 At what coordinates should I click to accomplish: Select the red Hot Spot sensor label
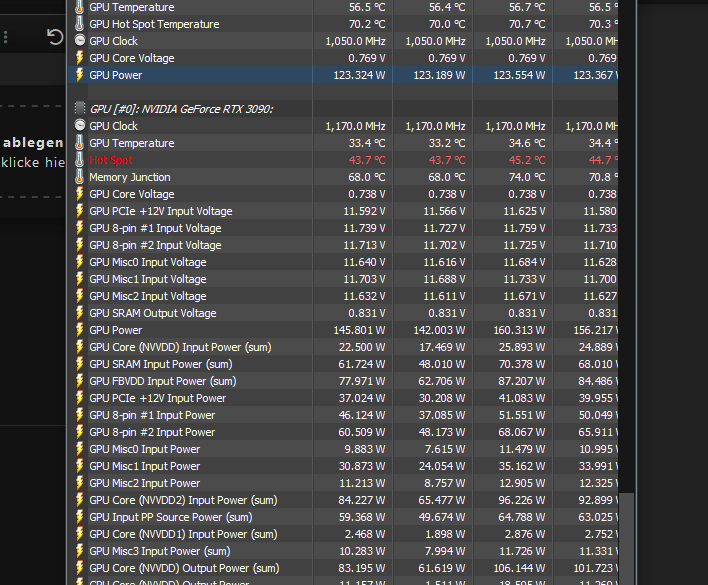(x=111, y=160)
